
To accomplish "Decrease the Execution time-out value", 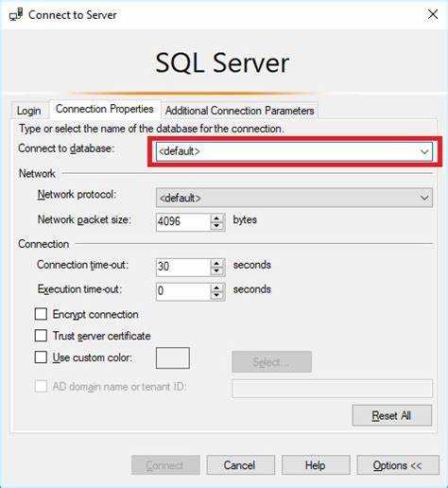I will (x=216, y=295).
